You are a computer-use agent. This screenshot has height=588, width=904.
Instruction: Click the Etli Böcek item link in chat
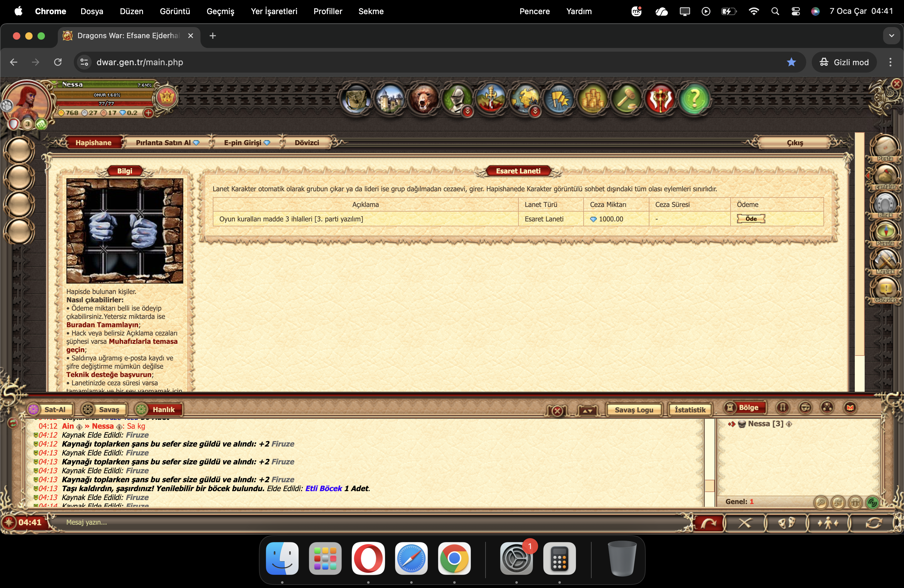(323, 488)
